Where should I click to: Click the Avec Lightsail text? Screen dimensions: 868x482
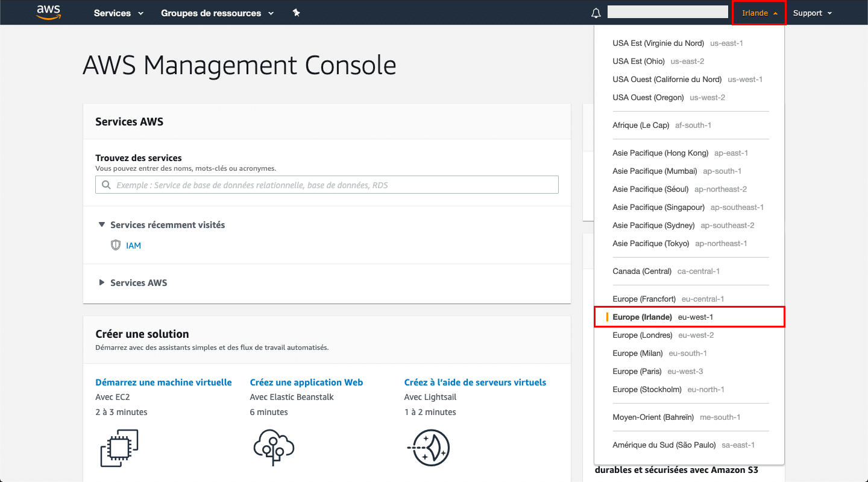point(430,397)
